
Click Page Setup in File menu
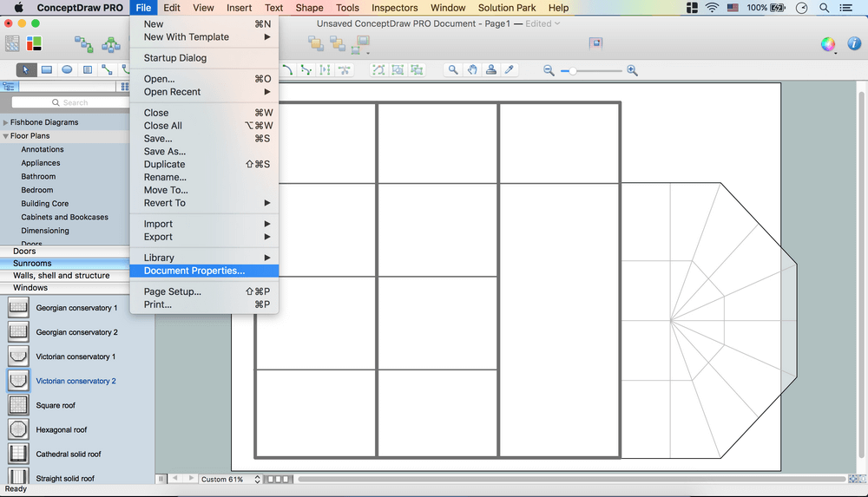tap(172, 291)
